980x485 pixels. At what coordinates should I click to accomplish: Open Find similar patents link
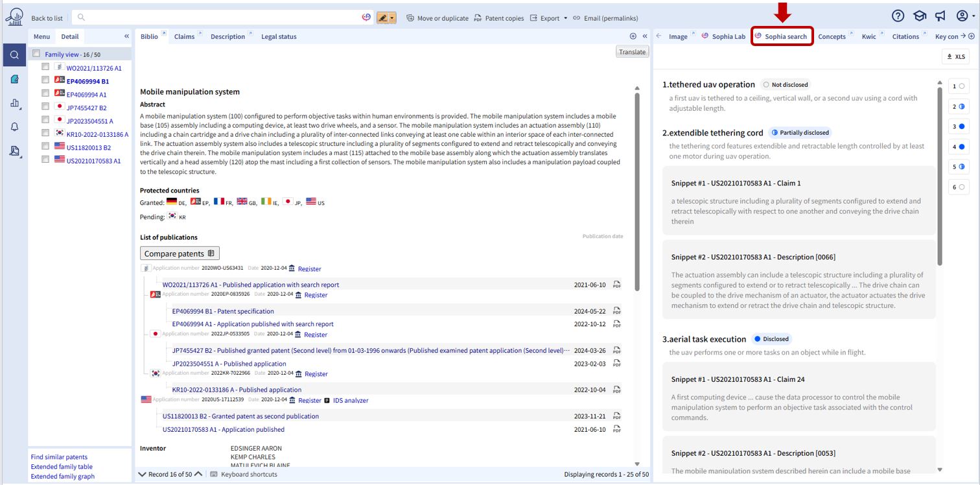(x=59, y=457)
